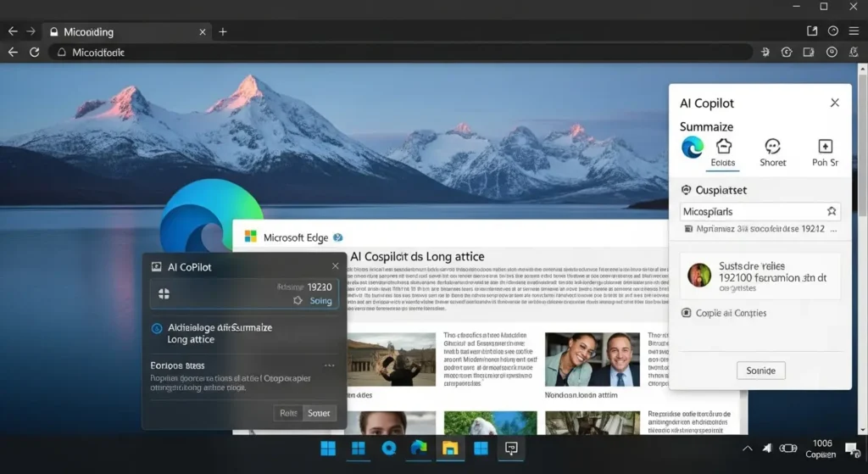Click the battery indicator in system tray
This screenshot has width=868, height=474.
pyautogui.click(x=787, y=449)
